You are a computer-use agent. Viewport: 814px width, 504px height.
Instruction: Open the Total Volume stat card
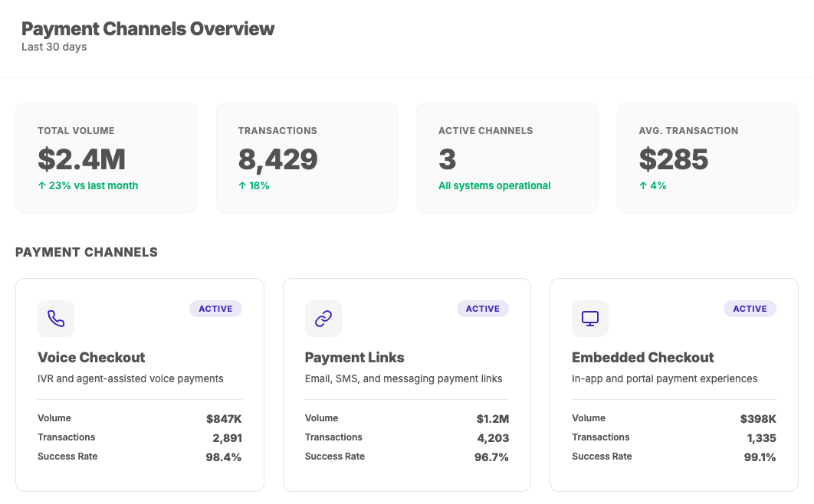[x=107, y=159]
